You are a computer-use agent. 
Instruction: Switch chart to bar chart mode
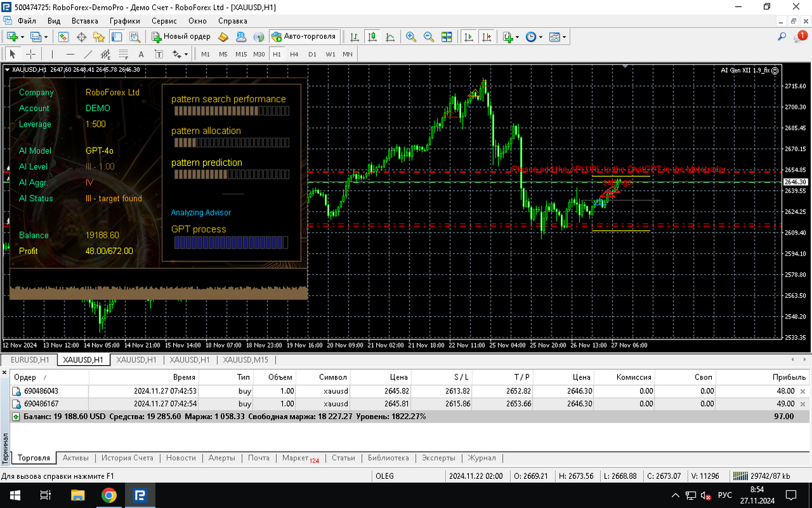click(355, 37)
